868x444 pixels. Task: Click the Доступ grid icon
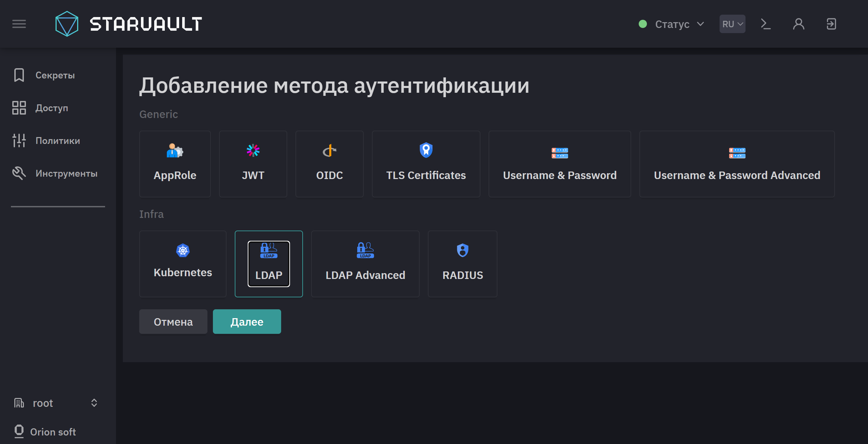[19, 108]
